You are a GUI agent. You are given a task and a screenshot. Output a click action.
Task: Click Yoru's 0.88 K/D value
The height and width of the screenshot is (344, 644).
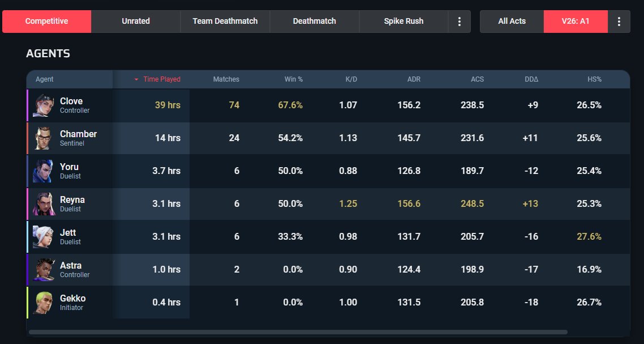(348, 171)
